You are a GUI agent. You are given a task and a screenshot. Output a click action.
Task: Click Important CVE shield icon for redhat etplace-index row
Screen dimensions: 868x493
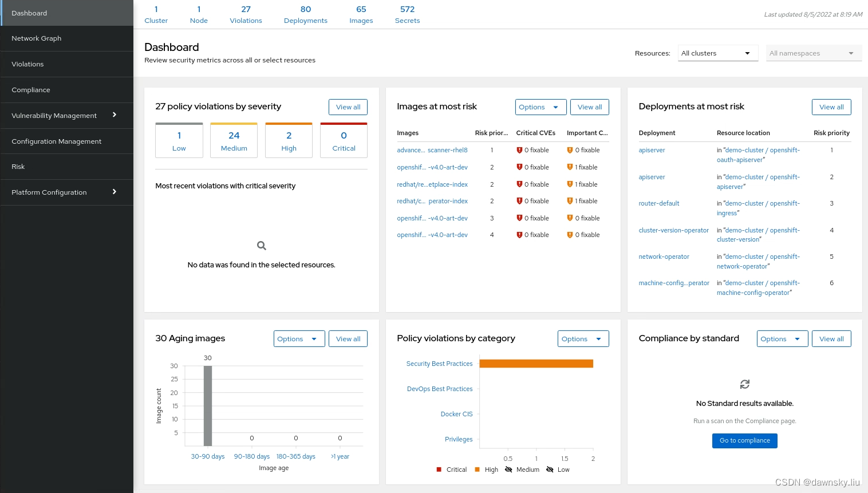click(570, 184)
